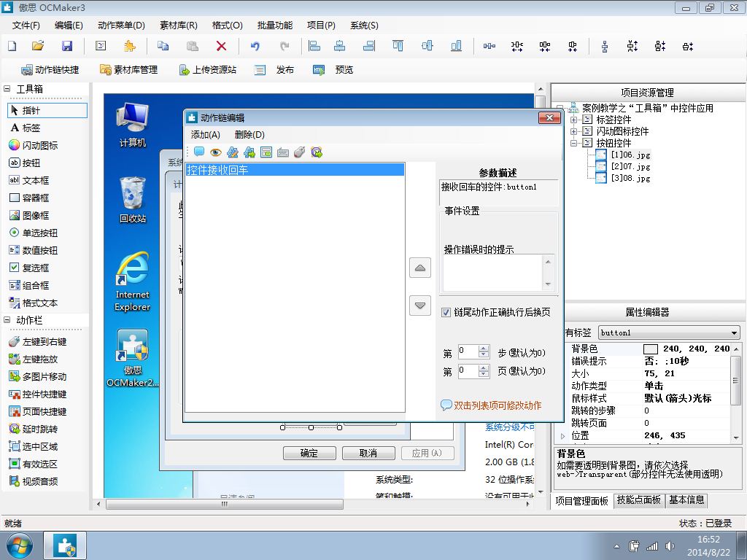747x560 pixels.
Task: Open the 批量功能 menu
Action: [275, 26]
